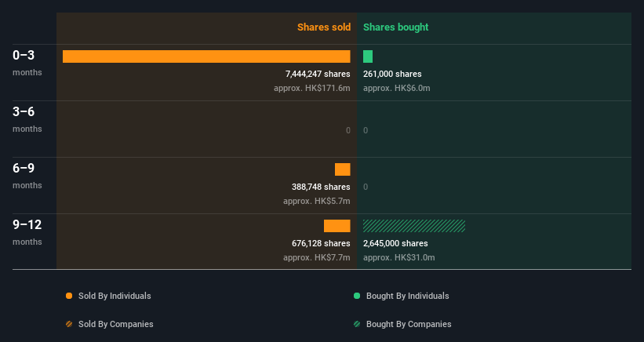Click the Shares bought column header
The image size is (644, 342).
click(x=395, y=27)
